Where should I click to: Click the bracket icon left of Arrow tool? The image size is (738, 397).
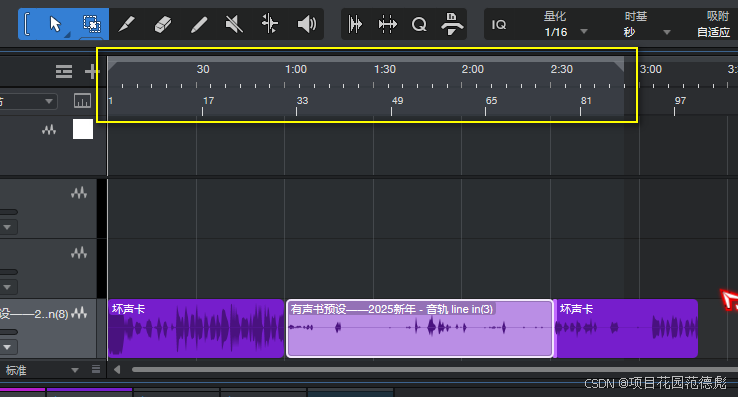27,24
